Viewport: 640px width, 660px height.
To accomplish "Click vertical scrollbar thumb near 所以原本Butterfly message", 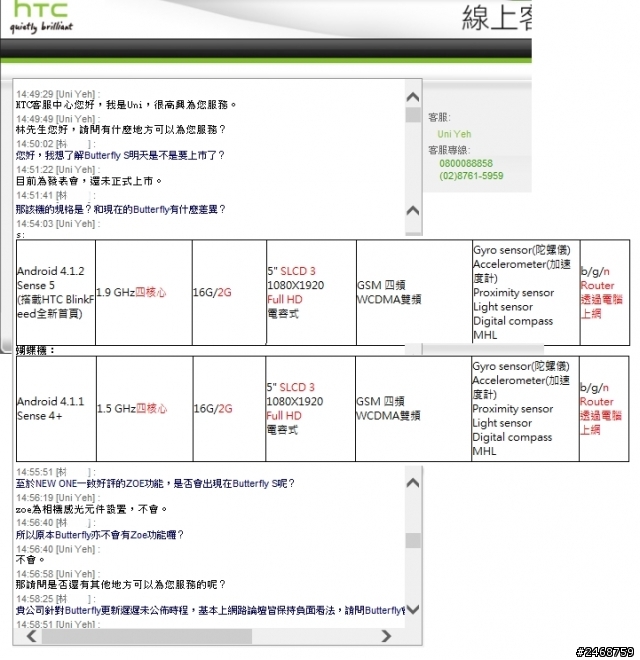I will [413, 540].
